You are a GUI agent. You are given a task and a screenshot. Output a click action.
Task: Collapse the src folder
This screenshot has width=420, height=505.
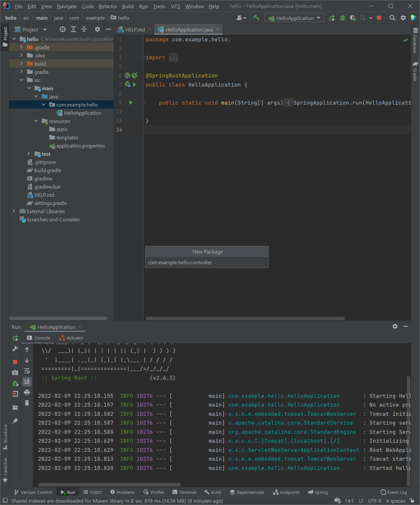pos(21,80)
